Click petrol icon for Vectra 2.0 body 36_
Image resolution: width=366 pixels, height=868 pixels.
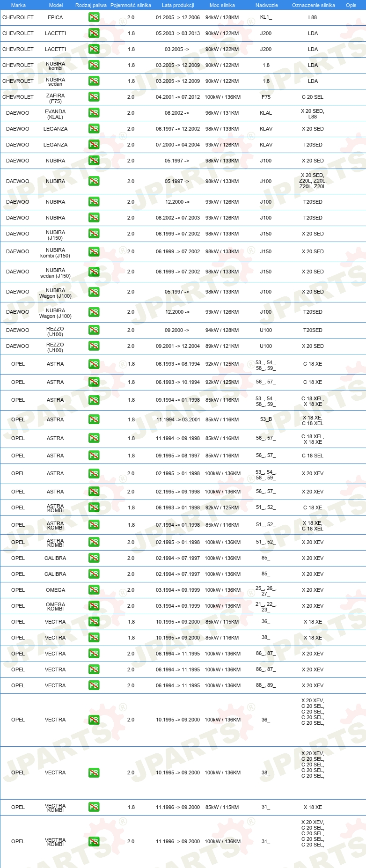point(94,720)
